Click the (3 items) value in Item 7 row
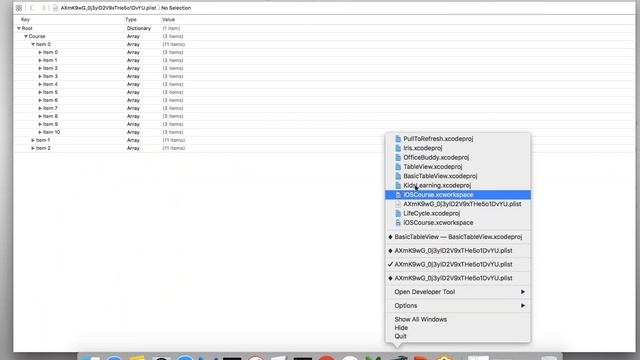 [x=173, y=108]
